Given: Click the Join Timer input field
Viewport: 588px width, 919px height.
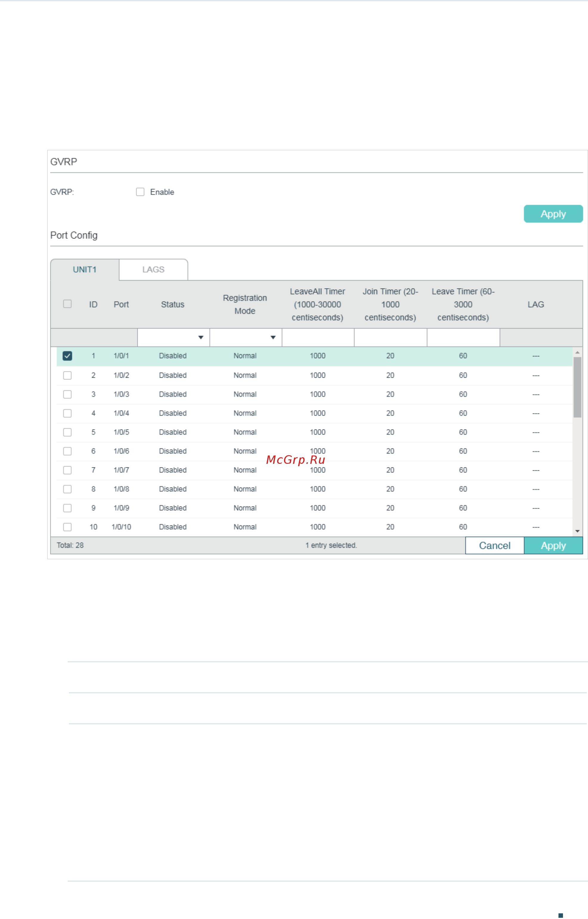Looking at the screenshot, I should coord(391,337).
